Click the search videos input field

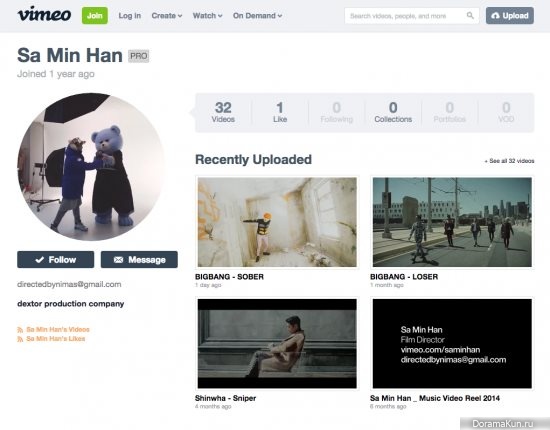click(407, 16)
